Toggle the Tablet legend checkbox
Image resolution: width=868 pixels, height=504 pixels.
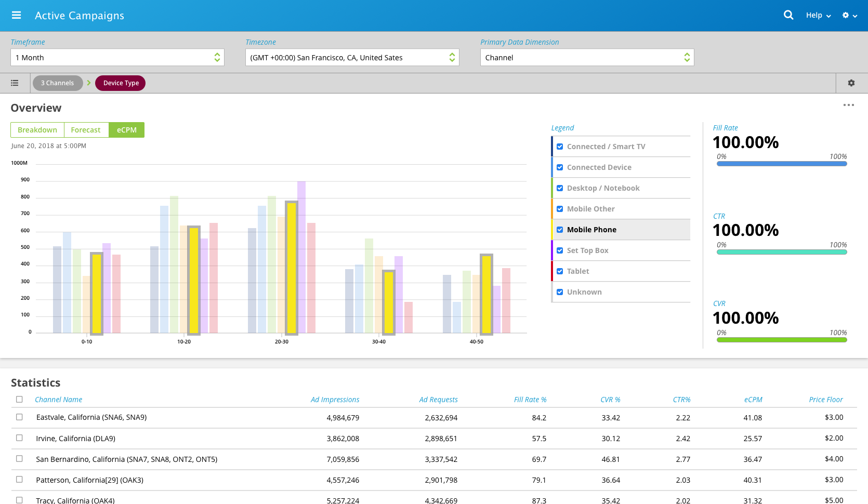[x=560, y=271]
